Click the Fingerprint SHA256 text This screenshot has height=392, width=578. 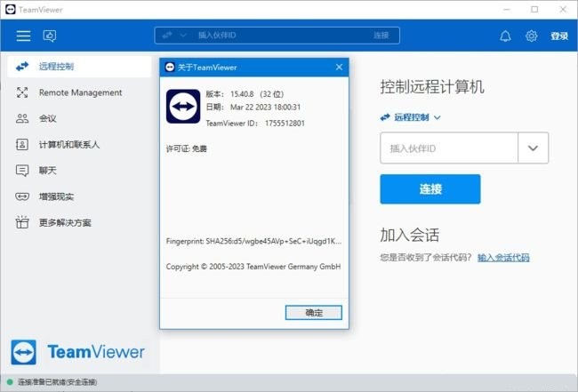[x=253, y=241]
